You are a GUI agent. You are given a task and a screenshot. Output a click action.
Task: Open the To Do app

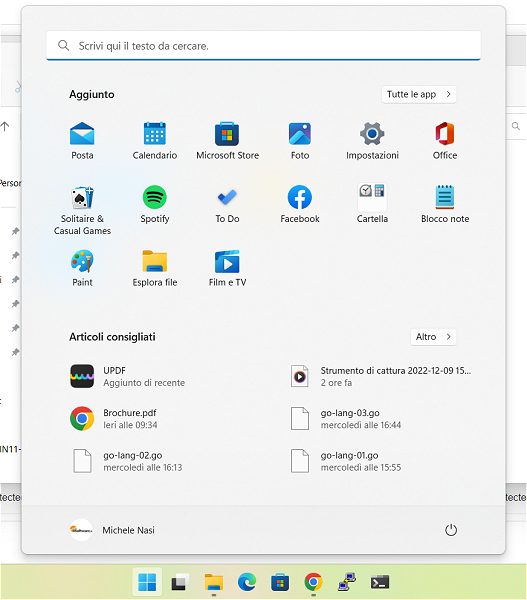(227, 204)
